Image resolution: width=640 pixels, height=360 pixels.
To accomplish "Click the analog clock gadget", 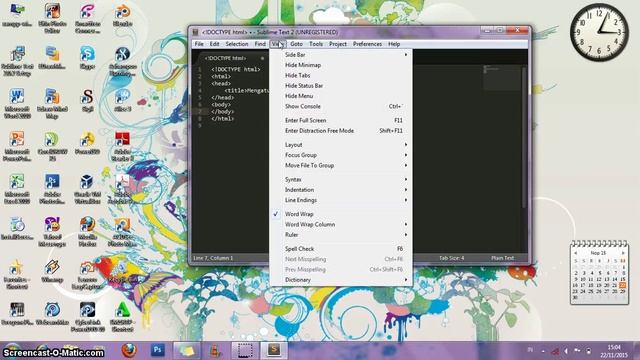I will pyautogui.click(x=599, y=32).
